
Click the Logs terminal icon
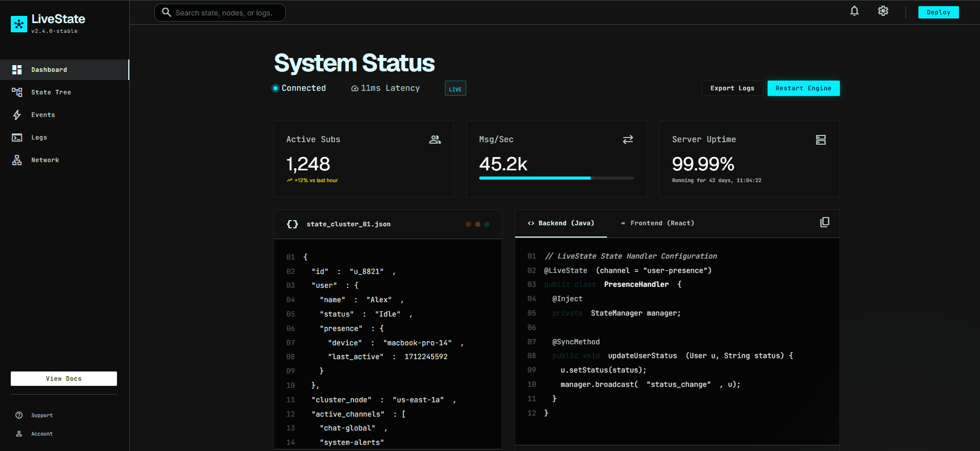click(x=17, y=138)
